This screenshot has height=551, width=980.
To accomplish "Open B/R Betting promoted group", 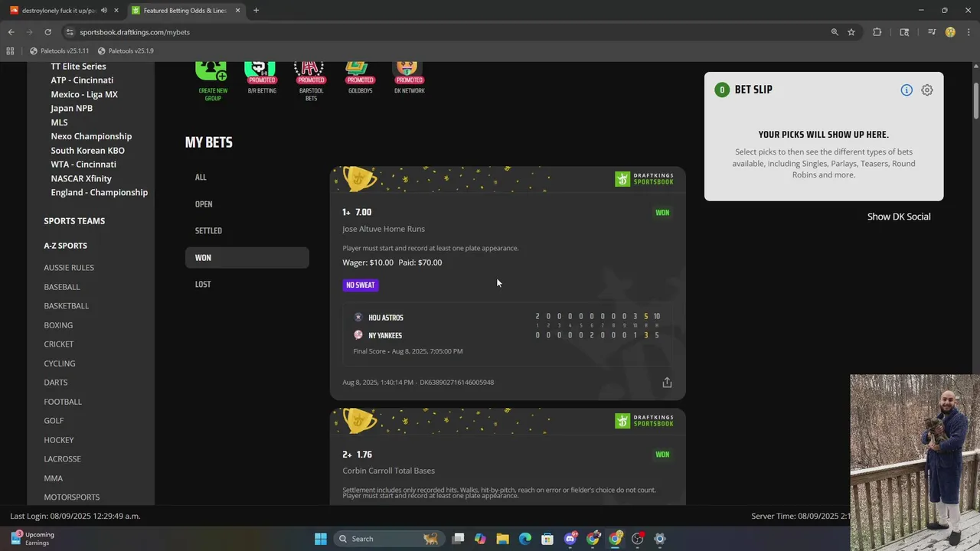I will 262,77.
